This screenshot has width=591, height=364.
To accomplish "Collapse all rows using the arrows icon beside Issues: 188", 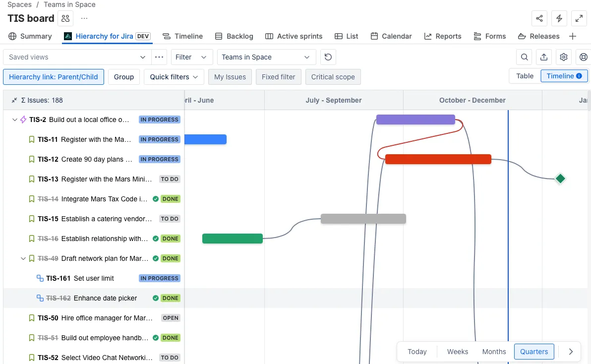I will point(14,100).
